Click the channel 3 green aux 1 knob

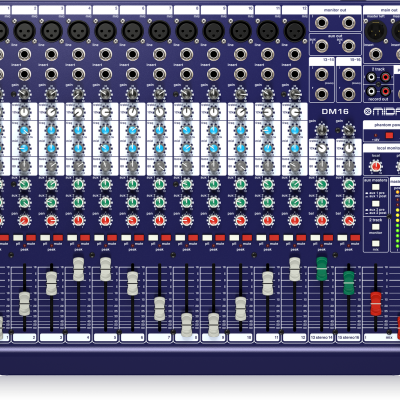pos(52,184)
